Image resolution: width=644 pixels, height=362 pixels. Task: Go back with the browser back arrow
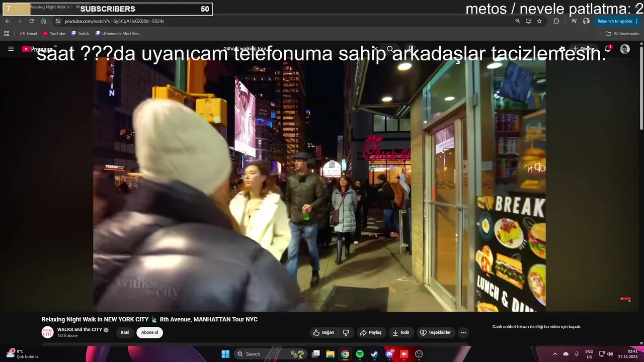(8, 21)
